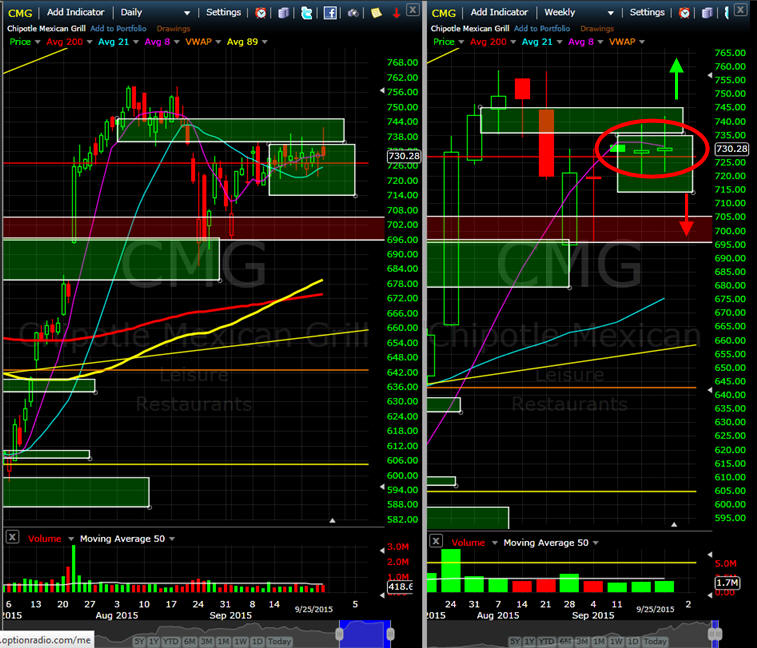Click left handle of Daily navigator range

(340, 633)
